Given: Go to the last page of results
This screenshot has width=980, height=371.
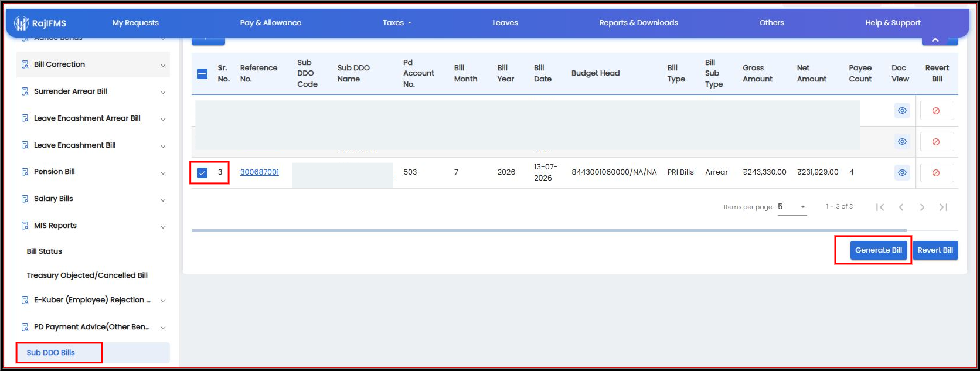Looking at the screenshot, I should [943, 207].
